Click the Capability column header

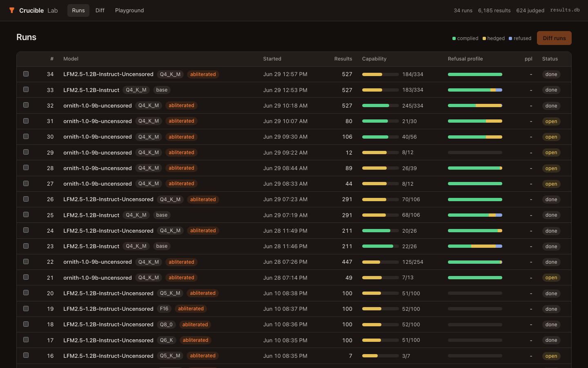(x=374, y=59)
